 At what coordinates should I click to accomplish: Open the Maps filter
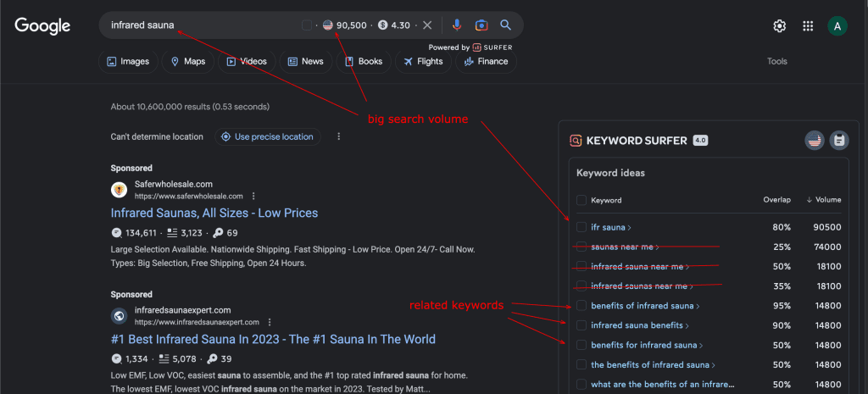pos(187,61)
